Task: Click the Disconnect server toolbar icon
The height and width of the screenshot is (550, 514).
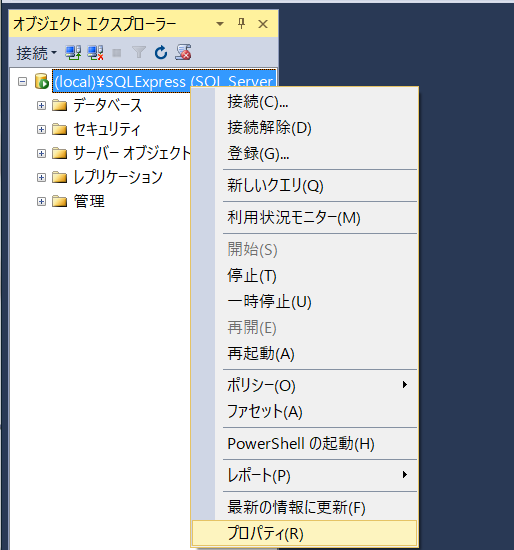Action: point(95,53)
